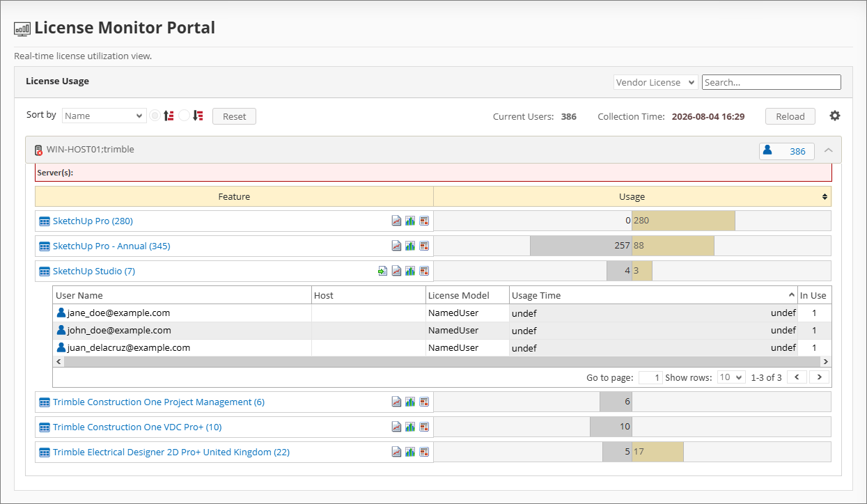Click the export icon for SketchUp Studio
This screenshot has width=867, height=504.
[382, 271]
